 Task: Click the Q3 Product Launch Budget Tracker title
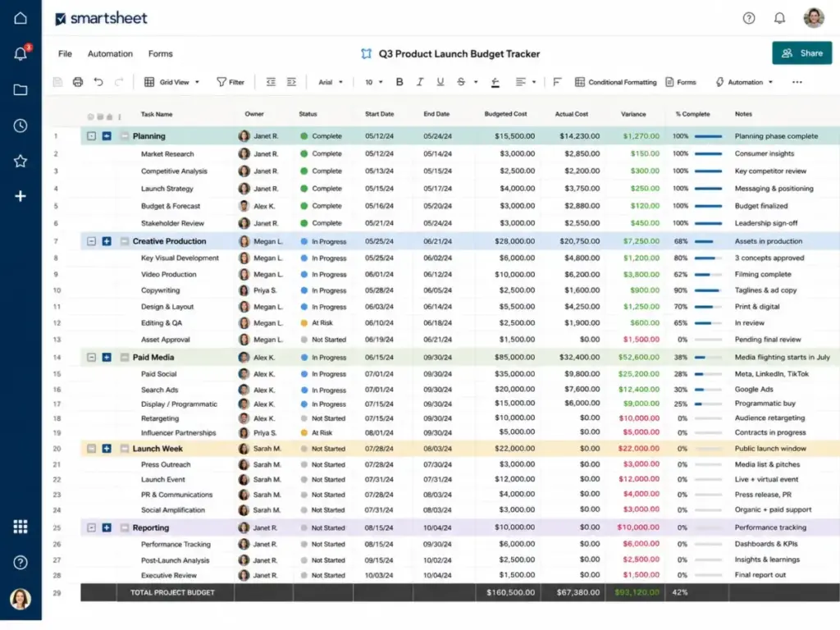click(459, 53)
